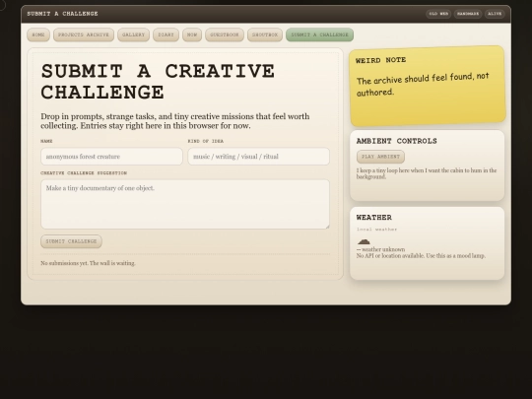The height and width of the screenshot is (399, 532).
Task: Open the Projects Archive page
Action: click(x=84, y=34)
